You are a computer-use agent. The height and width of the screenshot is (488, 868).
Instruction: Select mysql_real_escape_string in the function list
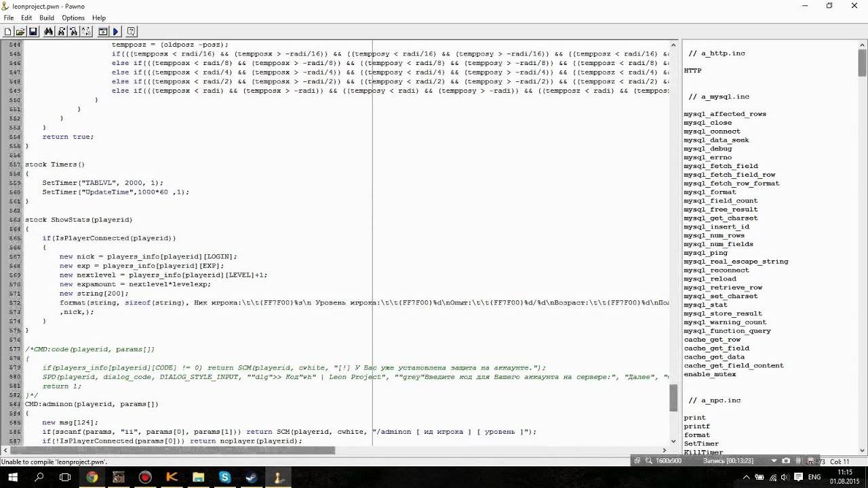(x=736, y=262)
